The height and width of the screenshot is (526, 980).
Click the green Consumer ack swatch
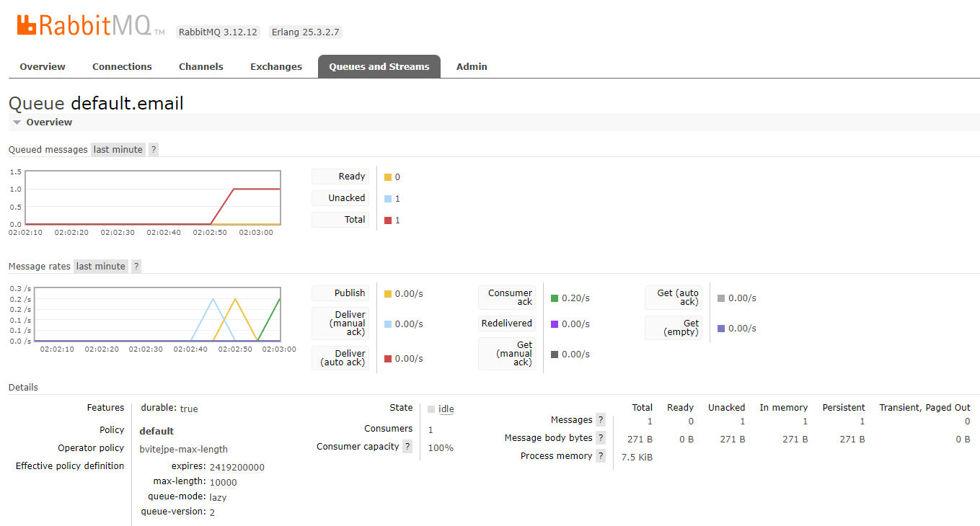coord(555,298)
